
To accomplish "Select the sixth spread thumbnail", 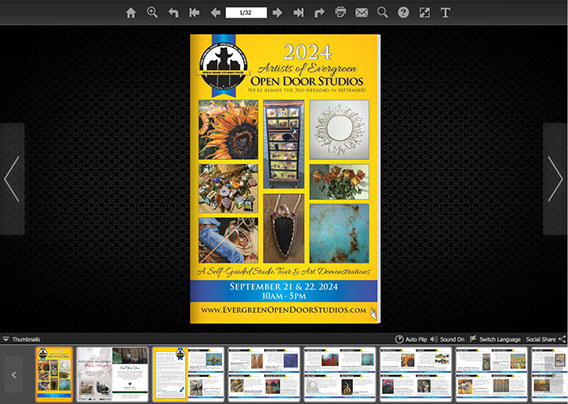I will 415,374.
